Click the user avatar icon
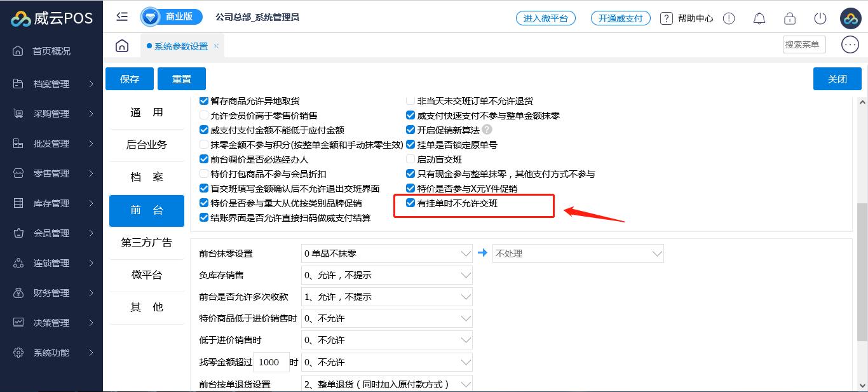 click(850, 18)
